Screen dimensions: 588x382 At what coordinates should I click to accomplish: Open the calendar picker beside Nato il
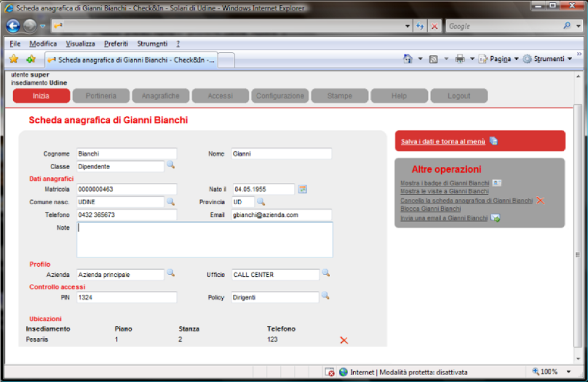click(303, 189)
